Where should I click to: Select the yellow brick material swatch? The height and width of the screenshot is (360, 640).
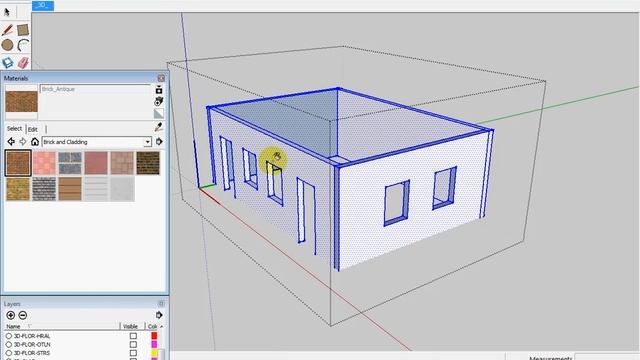click(18, 189)
